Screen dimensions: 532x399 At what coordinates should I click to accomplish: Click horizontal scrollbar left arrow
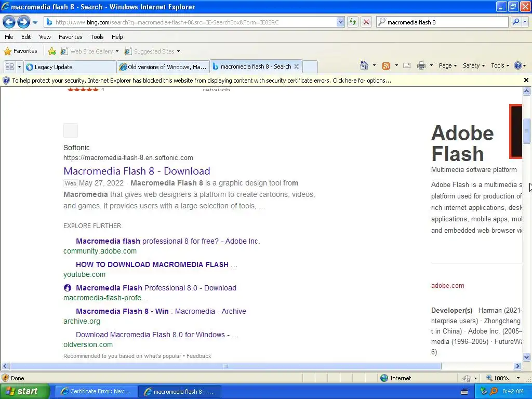tap(5, 366)
